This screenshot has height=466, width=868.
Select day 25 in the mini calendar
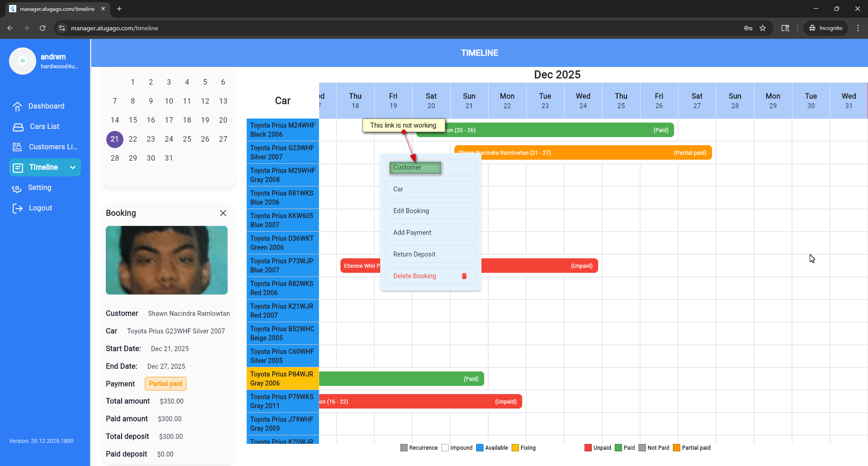[187, 139]
